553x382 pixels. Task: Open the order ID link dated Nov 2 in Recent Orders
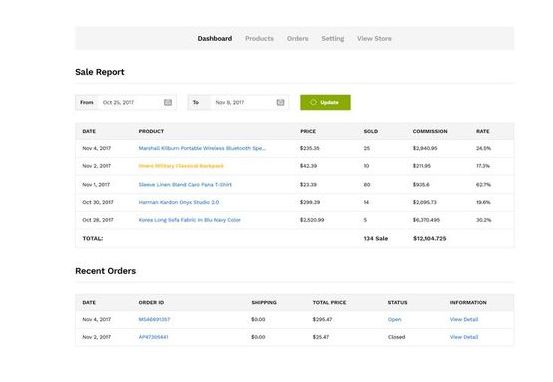153,337
